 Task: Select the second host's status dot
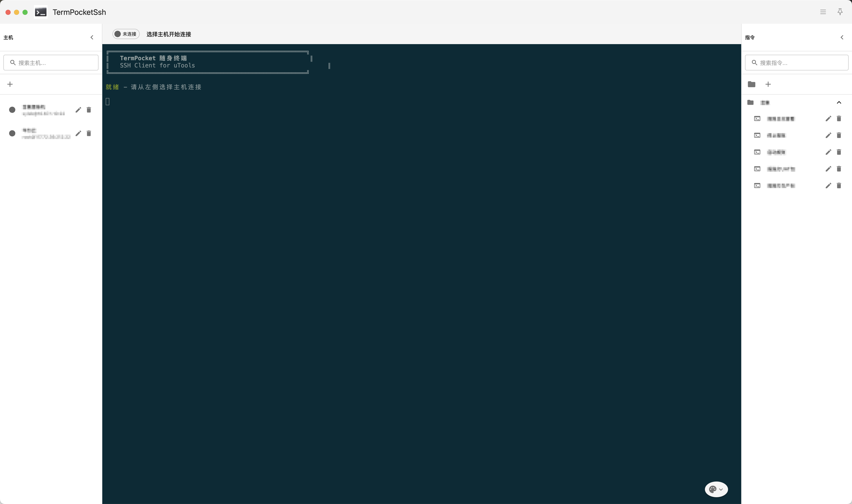pyautogui.click(x=12, y=133)
